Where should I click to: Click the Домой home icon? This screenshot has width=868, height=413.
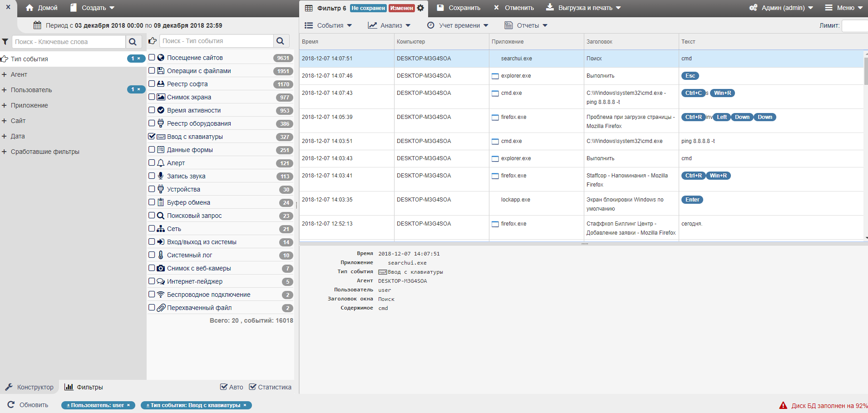pos(30,8)
